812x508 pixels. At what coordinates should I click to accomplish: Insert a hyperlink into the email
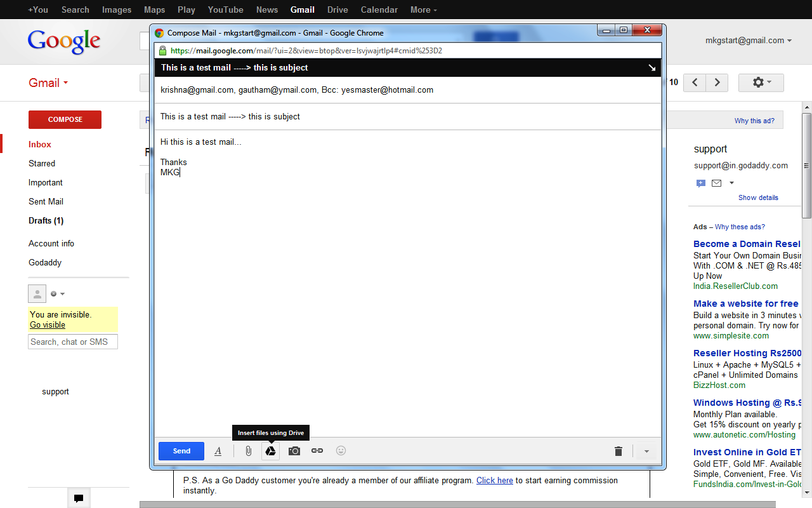coord(317,451)
